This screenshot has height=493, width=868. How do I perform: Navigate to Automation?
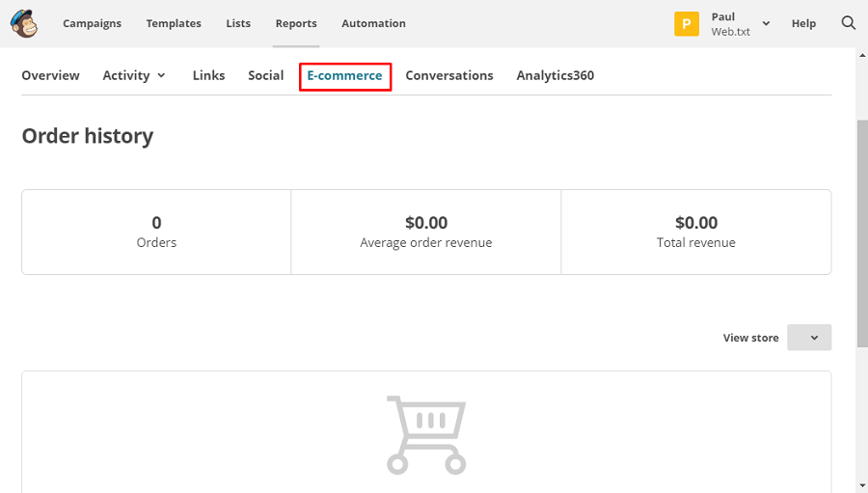373,23
